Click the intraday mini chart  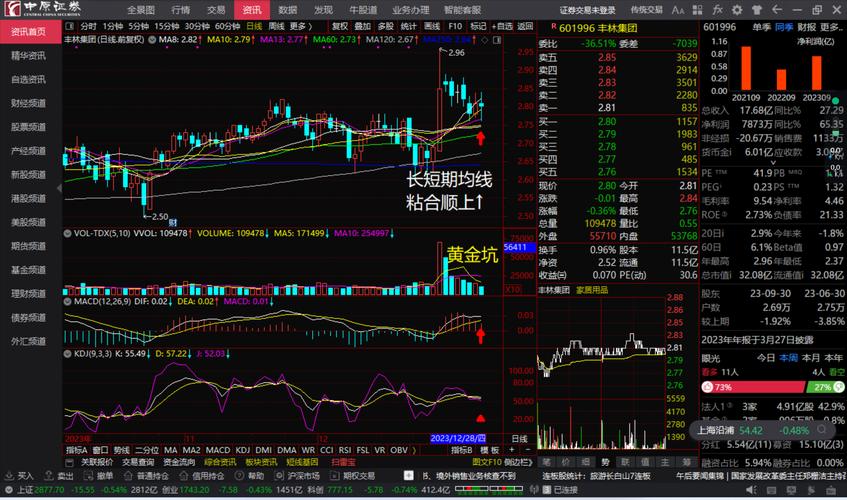click(x=602, y=373)
